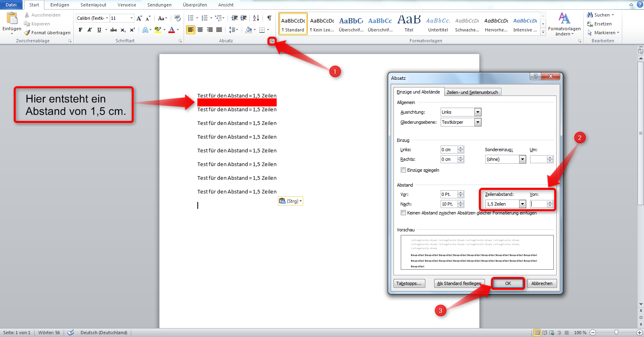Enable Einzüge spiegeln checkbox
This screenshot has width=644, height=337.
click(403, 170)
